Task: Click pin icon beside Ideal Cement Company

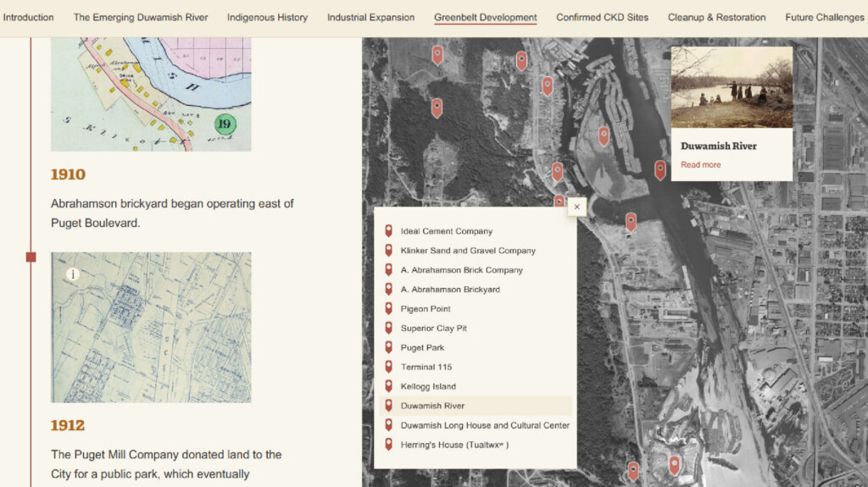Action: click(x=388, y=230)
